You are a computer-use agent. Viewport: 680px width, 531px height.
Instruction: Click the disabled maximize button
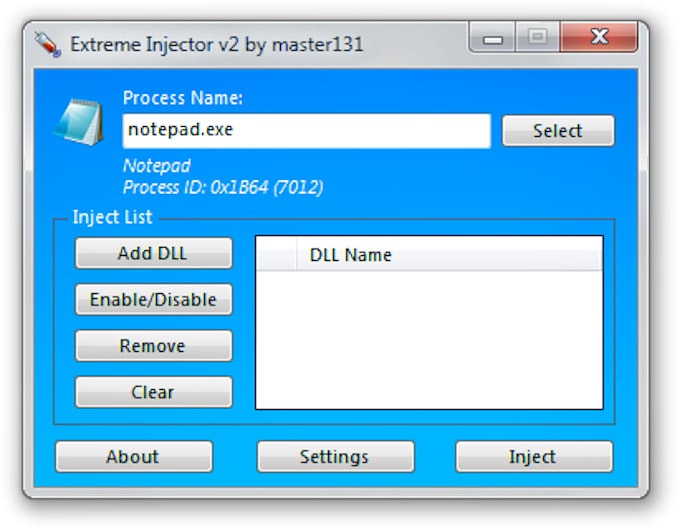point(537,38)
